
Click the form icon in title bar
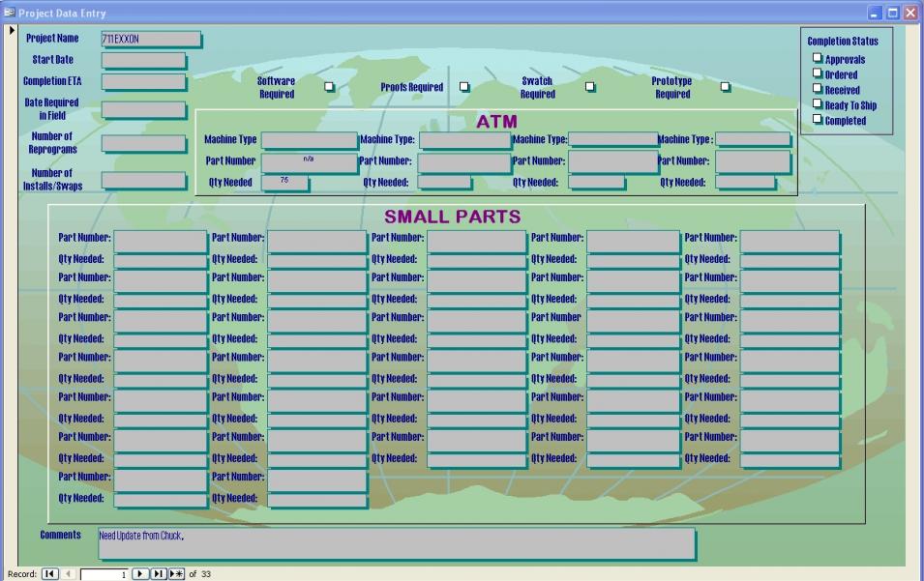pyautogui.click(x=9, y=13)
